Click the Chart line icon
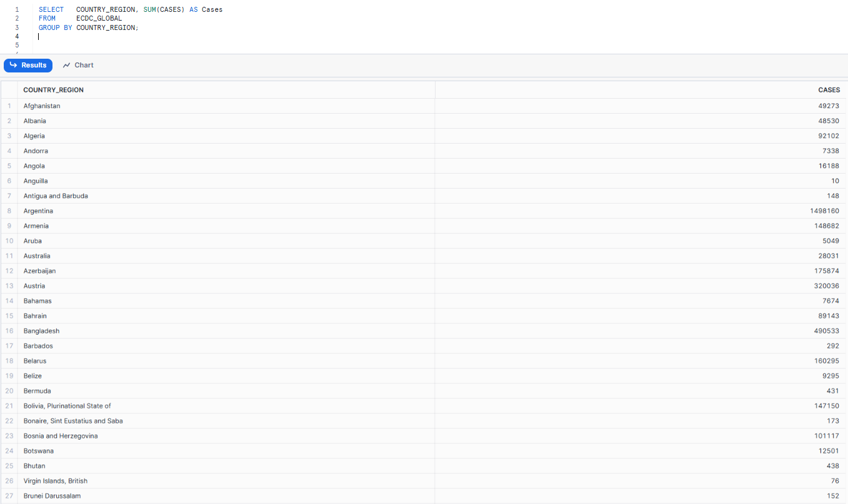The image size is (848, 504). (67, 66)
